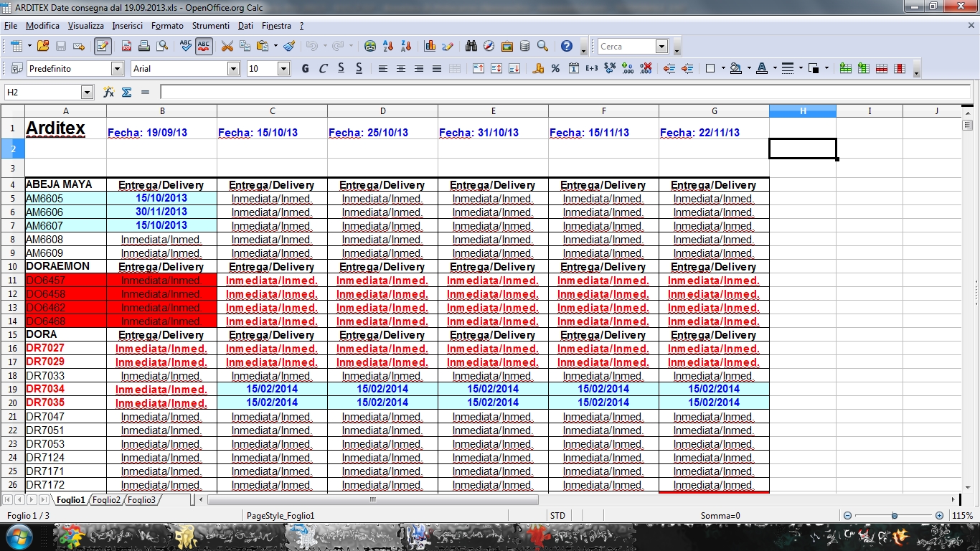Toggle automatic spell checking
Image resolution: width=980 pixels, height=551 pixels.
pyautogui.click(x=204, y=47)
